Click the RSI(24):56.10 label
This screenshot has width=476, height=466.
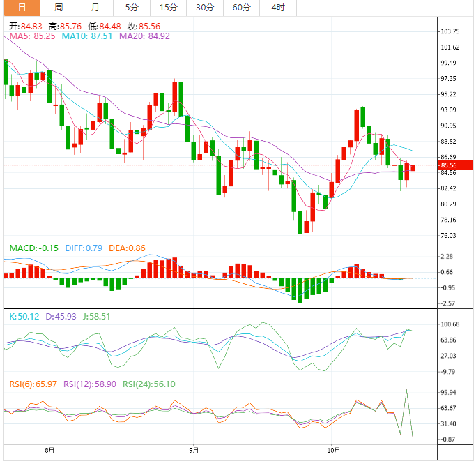tap(149, 384)
